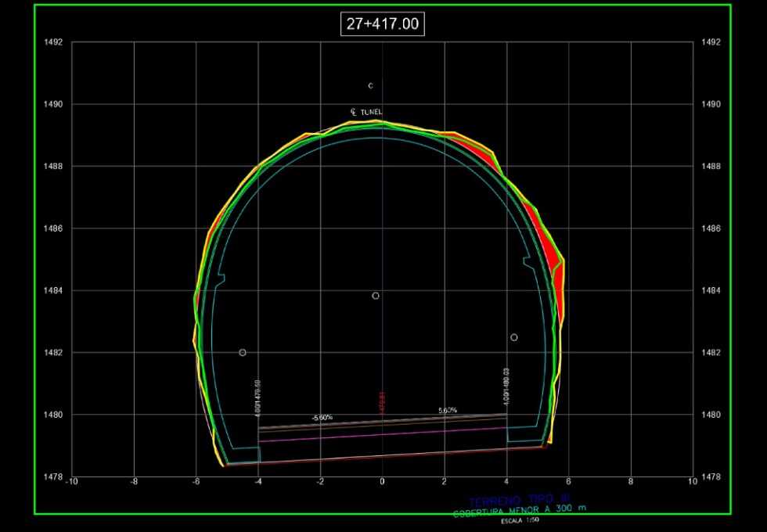Select the COBERTURA MENOR A 300 m text

(x=518, y=511)
